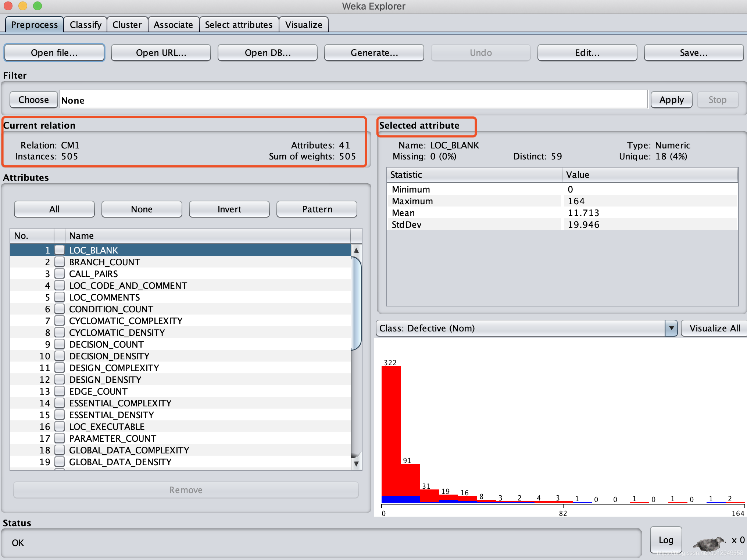Expand the Class: Defective (Nom) dropdown
The width and height of the screenshot is (747, 560).
coord(671,328)
